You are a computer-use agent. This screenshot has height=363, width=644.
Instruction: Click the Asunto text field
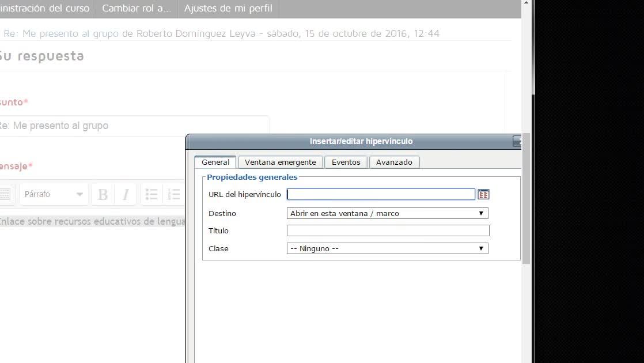point(134,126)
